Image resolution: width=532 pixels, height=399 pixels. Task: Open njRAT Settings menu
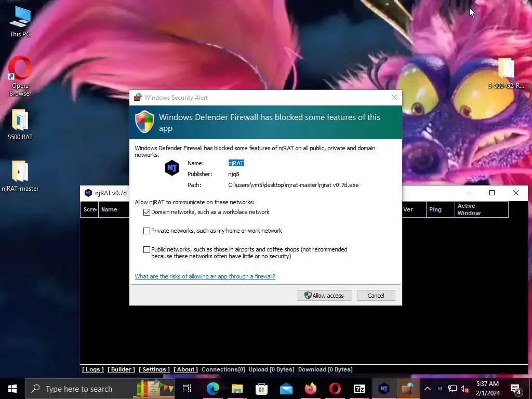[154, 369]
